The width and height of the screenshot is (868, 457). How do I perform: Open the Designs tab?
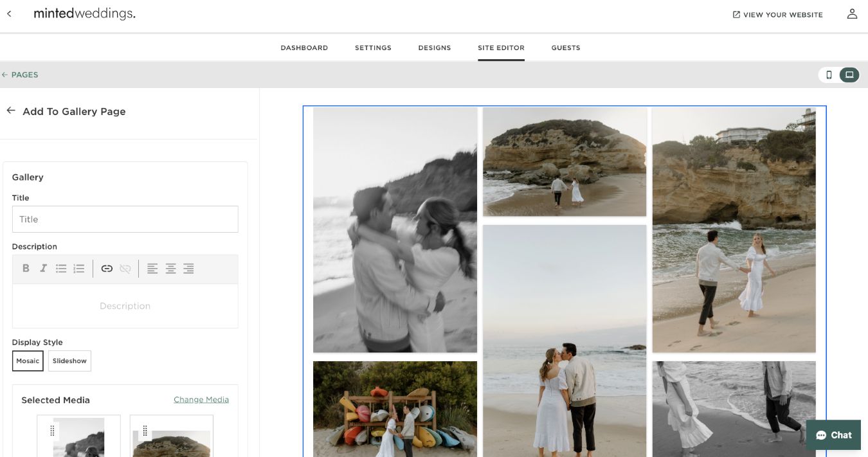pyautogui.click(x=434, y=48)
